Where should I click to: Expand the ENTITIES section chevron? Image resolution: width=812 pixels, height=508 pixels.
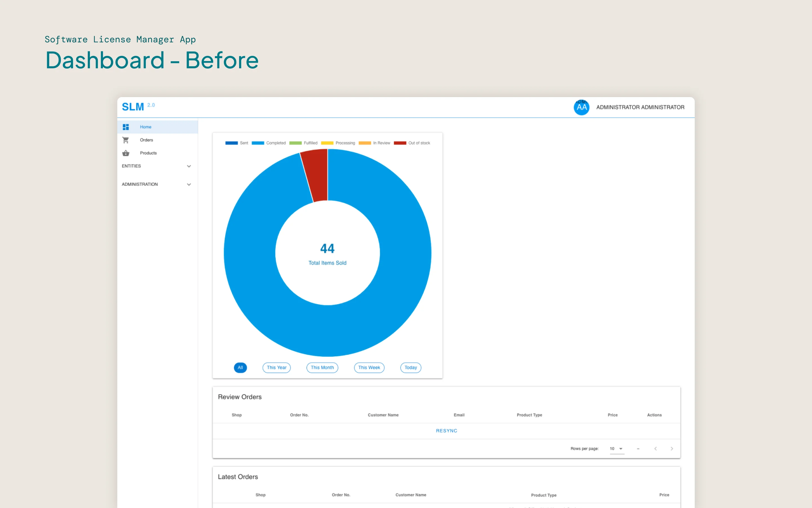pyautogui.click(x=189, y=166)
